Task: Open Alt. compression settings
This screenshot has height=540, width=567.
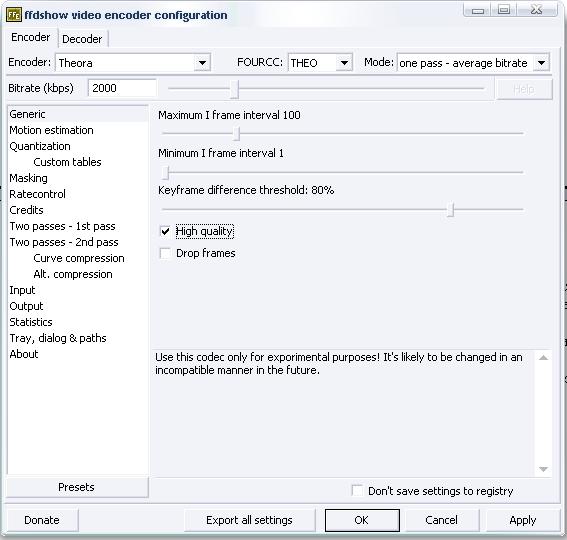Action: click(x=73, y=274)
